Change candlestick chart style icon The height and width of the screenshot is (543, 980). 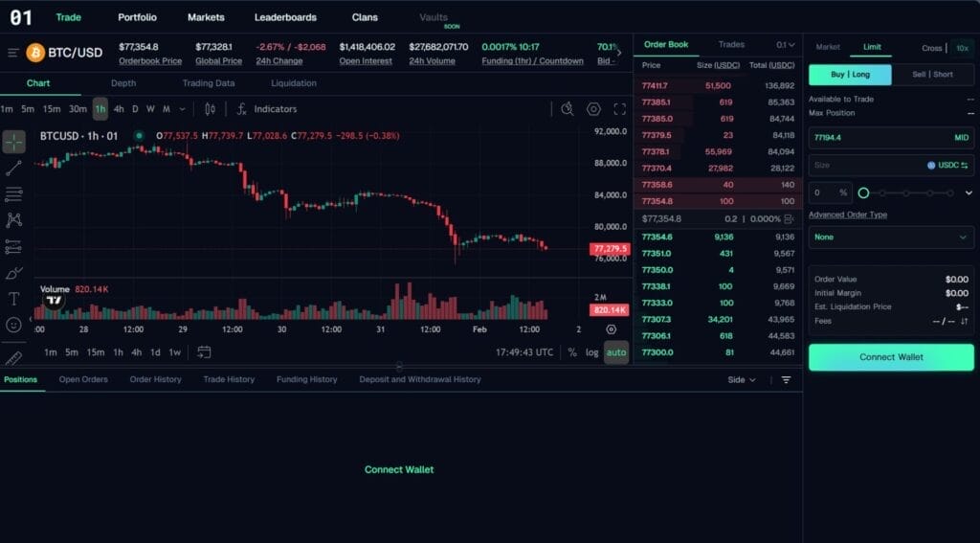pos(210,109)
